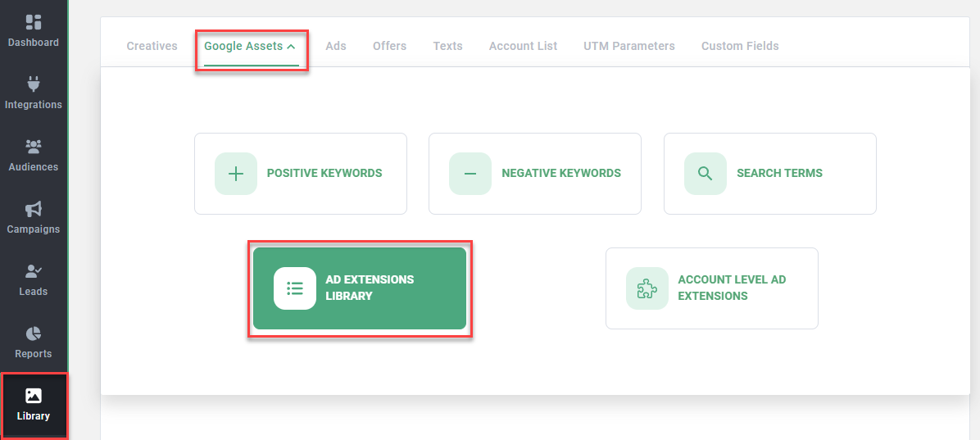980x440 pixels.
Task: Open the Ads tab
Action: click(336, 46)
